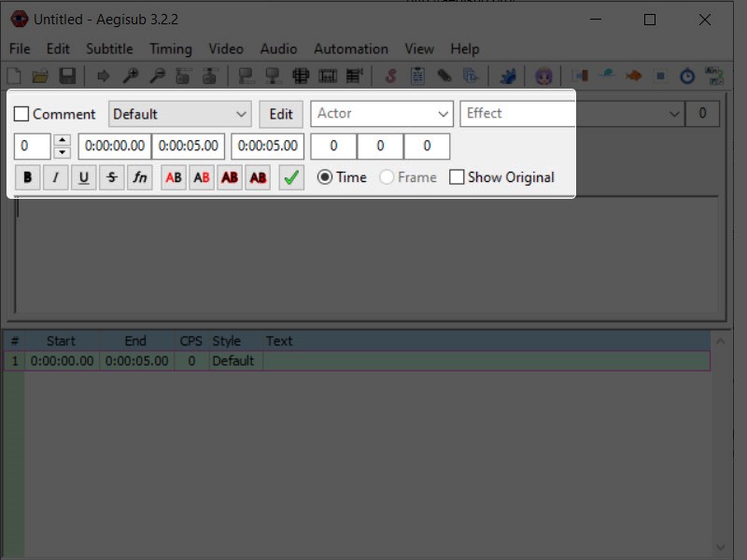Open the font name chooser (fn) button
This screenshot has width=747, height=560.
[x=139, y=177]
